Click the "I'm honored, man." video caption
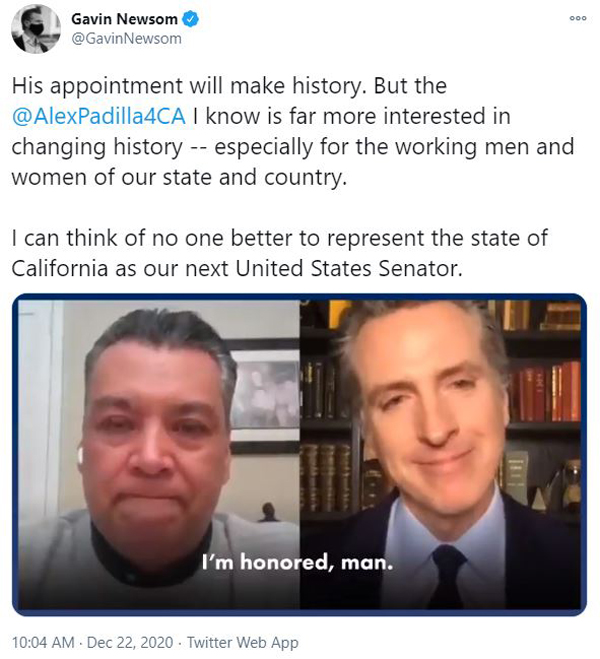Screen dimensions: 600x659 tap(297, 562)
